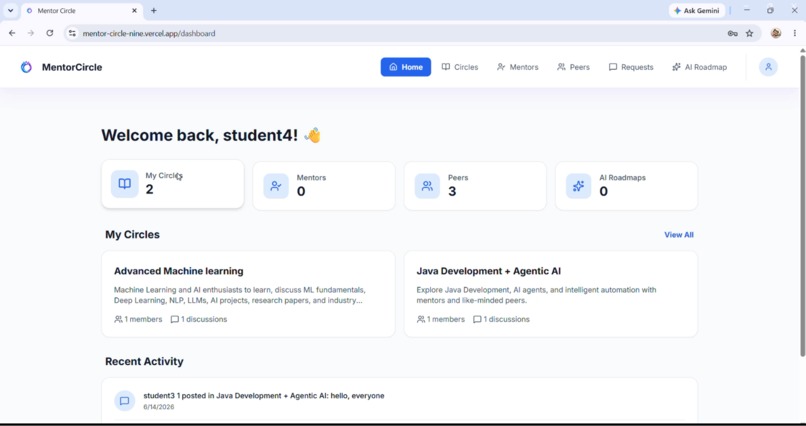Open the Circles nav tab
Viewport: 806px width, 426px height.
tap(460, 67)
